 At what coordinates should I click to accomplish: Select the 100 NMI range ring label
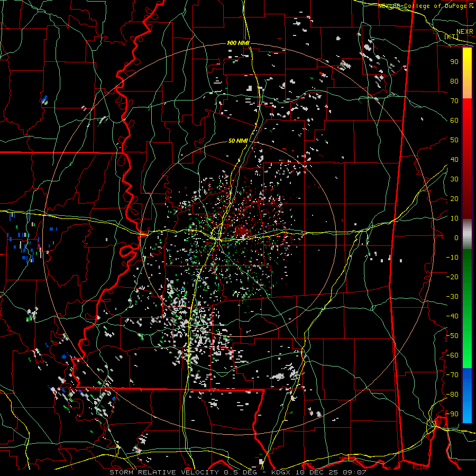click(239, 43)
